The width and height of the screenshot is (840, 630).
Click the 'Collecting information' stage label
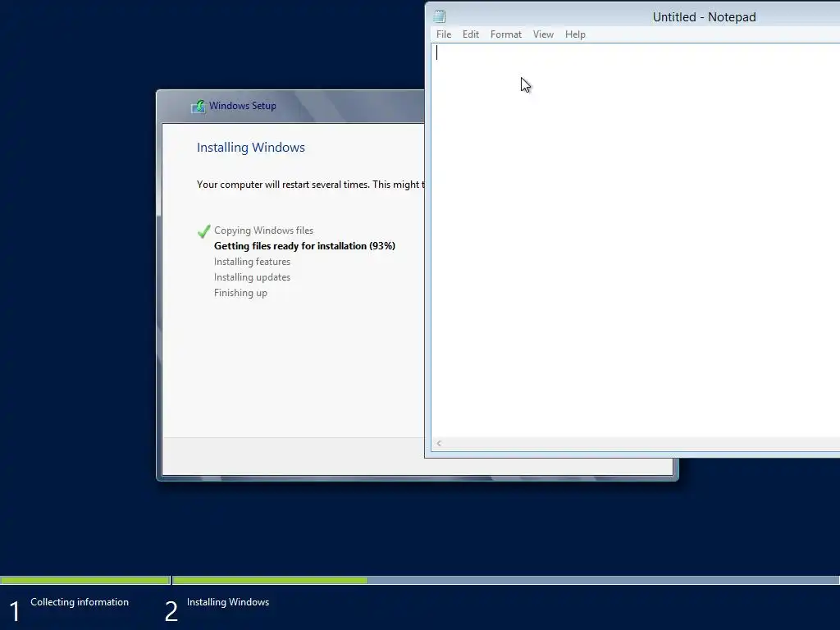pos(80,602)
